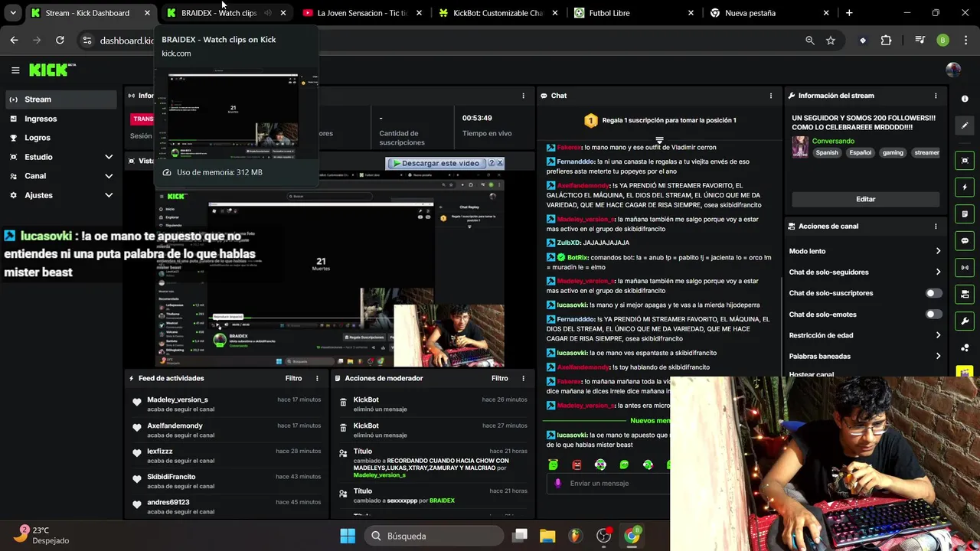The width and height of the screenshot is (980, 551).
Task: Open File Explorer from the taskbar
Action: coord(547,536)
